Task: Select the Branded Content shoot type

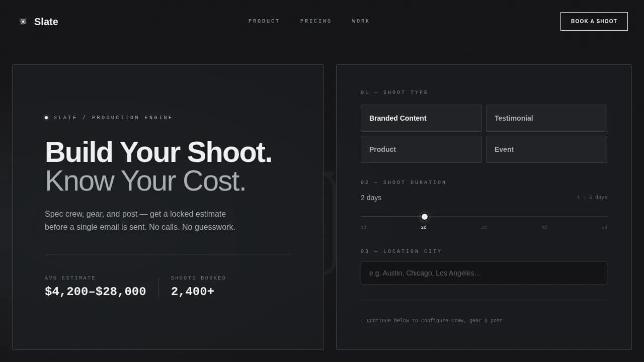Action: click(x=421, y=118)
